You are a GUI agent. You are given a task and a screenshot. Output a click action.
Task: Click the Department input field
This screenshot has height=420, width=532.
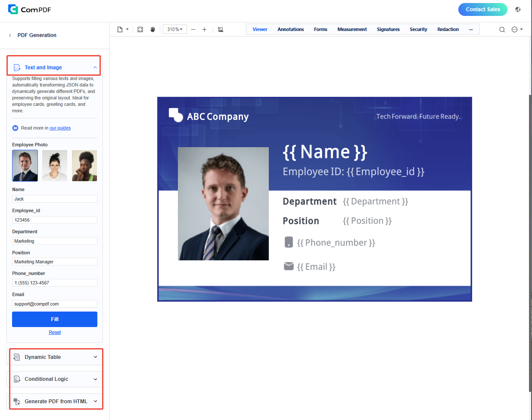(x=55, y=241)
